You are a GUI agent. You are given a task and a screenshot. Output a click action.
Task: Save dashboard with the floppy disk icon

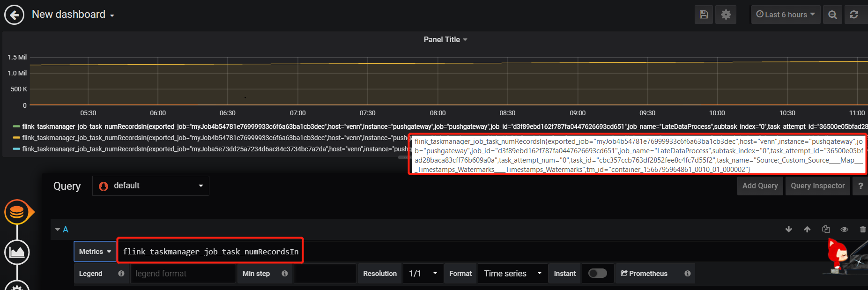click(704, 15)
